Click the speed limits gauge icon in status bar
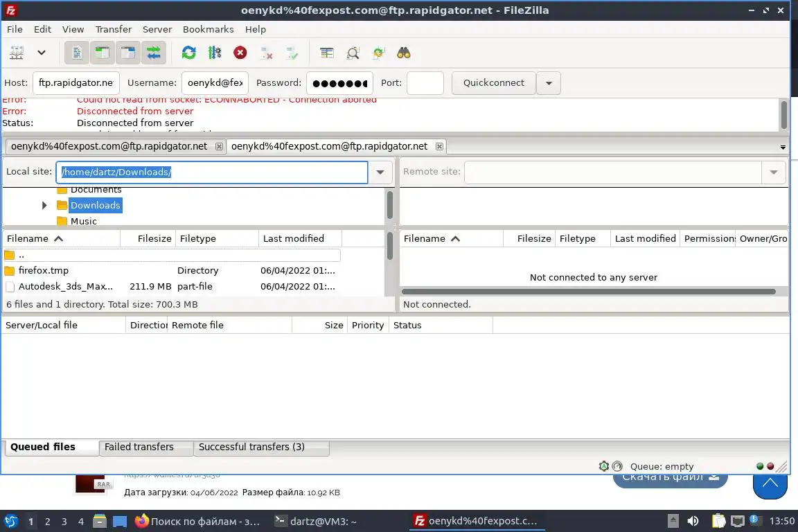The height and width of the screenshot is (532, 798). coord(617,465)
